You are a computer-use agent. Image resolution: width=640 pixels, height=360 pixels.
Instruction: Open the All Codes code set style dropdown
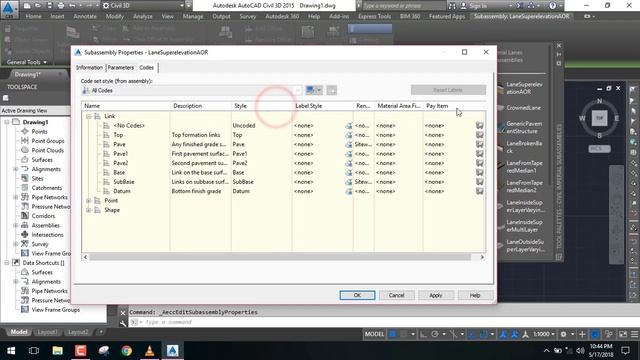click(298, 91)
